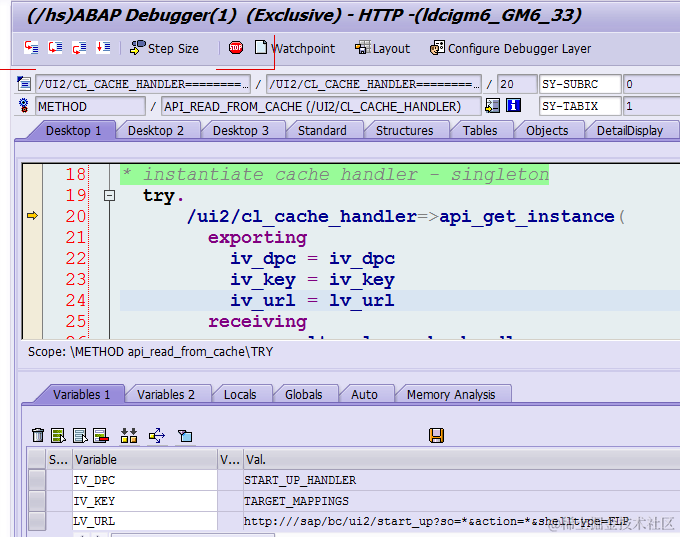
Task: Click the IV_KEY variable cell
Action: click(x=145, y=501)
